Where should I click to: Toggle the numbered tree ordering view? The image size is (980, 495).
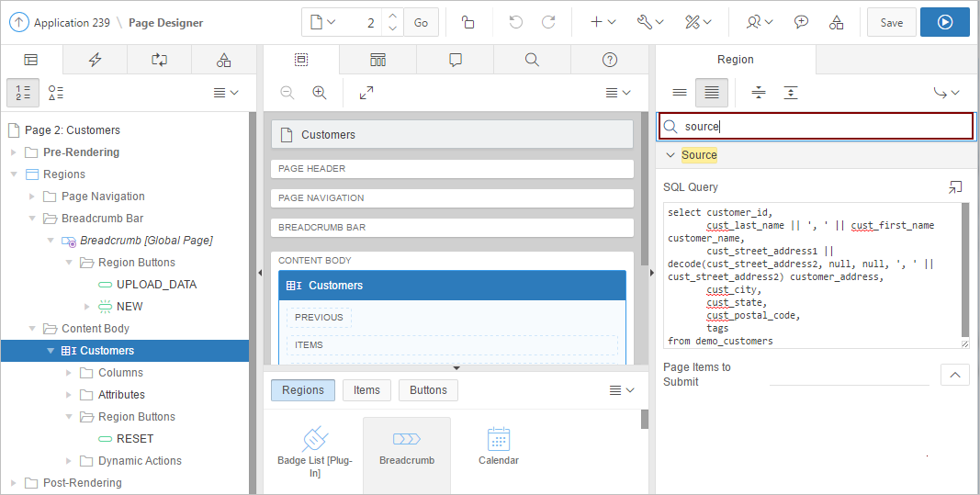23,93
